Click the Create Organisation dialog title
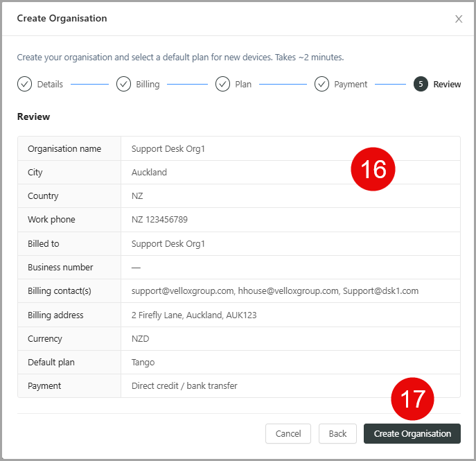Screen dimensions: 476x461 (x=62, y=18)
